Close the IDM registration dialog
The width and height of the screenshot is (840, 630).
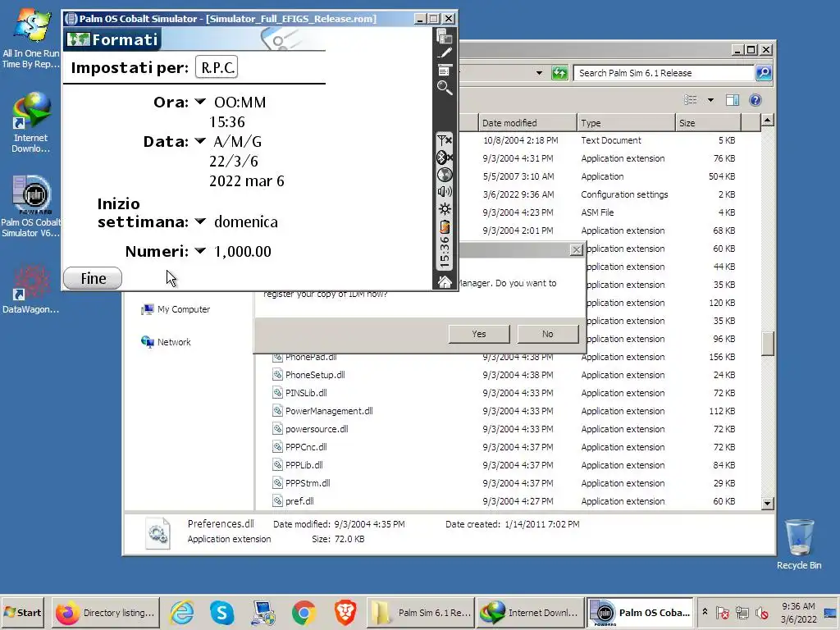[x=576, y=249]
